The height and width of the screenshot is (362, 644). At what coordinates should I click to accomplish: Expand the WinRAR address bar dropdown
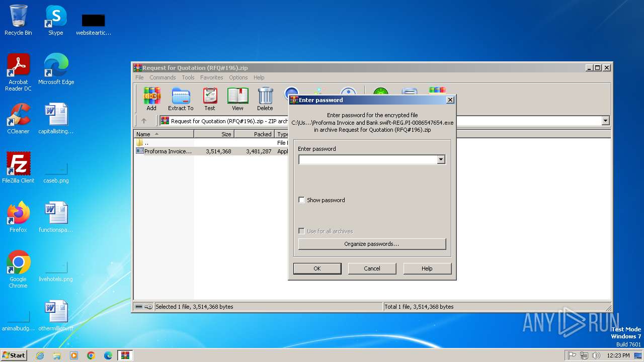pyautogui.click(x=605, y=121)
